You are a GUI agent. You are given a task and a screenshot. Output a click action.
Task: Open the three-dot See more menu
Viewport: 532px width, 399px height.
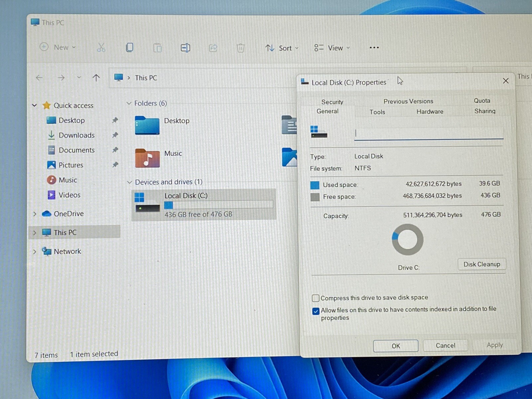coord(374,48)
